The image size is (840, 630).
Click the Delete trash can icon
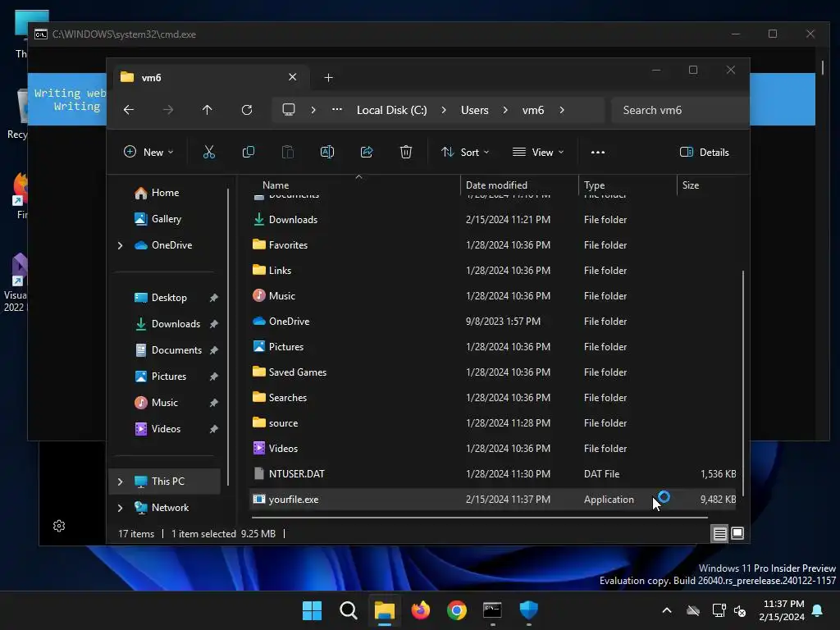pyautogui.click(x=406, y=152)
